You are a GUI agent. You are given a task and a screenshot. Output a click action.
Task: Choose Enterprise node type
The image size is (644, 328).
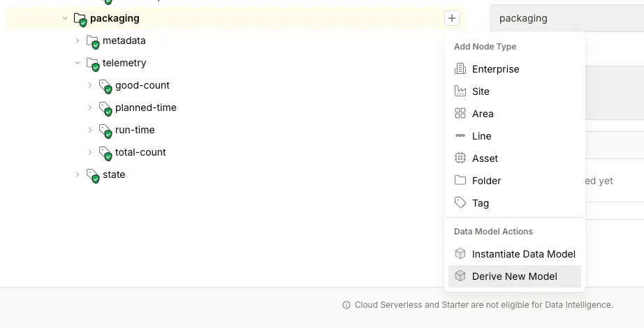pyautogui.click(x=515, y=69)
